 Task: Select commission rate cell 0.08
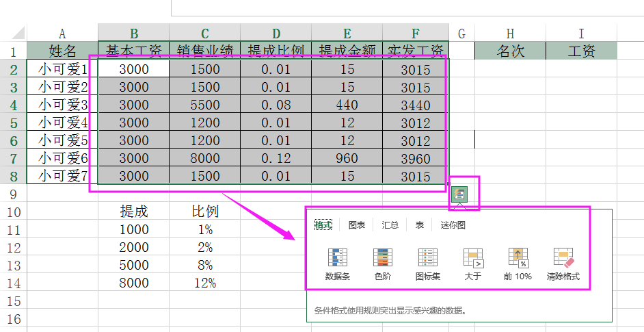click(x=276, y=105)
